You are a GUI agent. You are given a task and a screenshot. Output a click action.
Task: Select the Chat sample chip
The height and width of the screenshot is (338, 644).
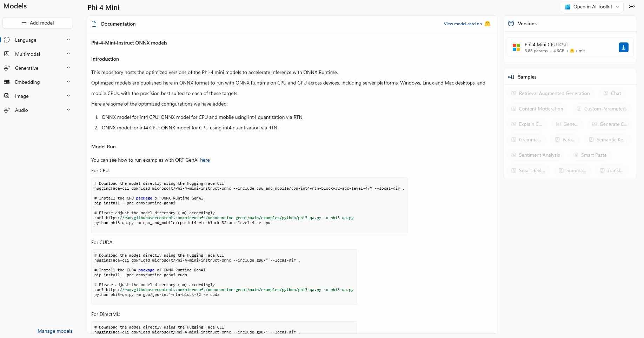pyautogui.click(x=612, y=93)
